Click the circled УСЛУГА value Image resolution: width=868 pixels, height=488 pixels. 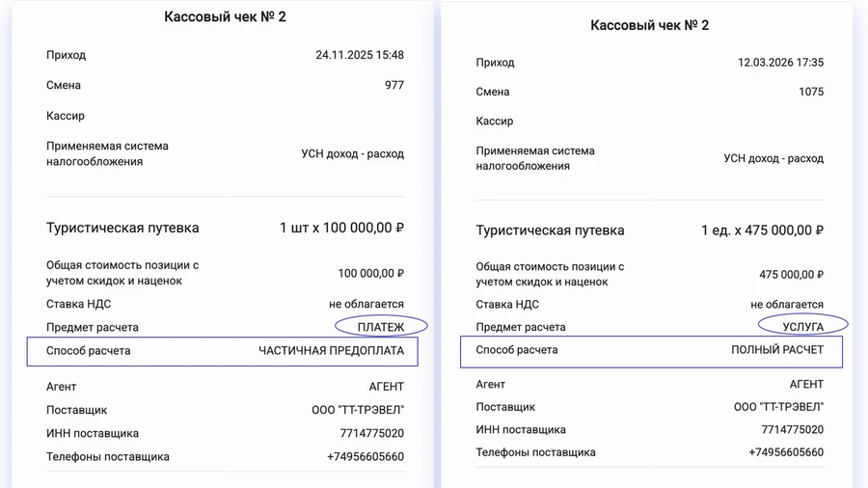pos(802,327)
